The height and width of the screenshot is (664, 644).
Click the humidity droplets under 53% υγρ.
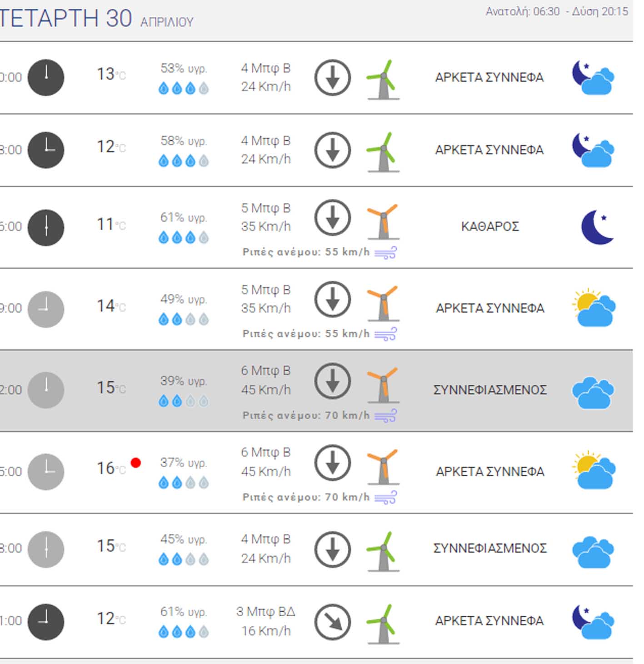(x=184, y=88)
